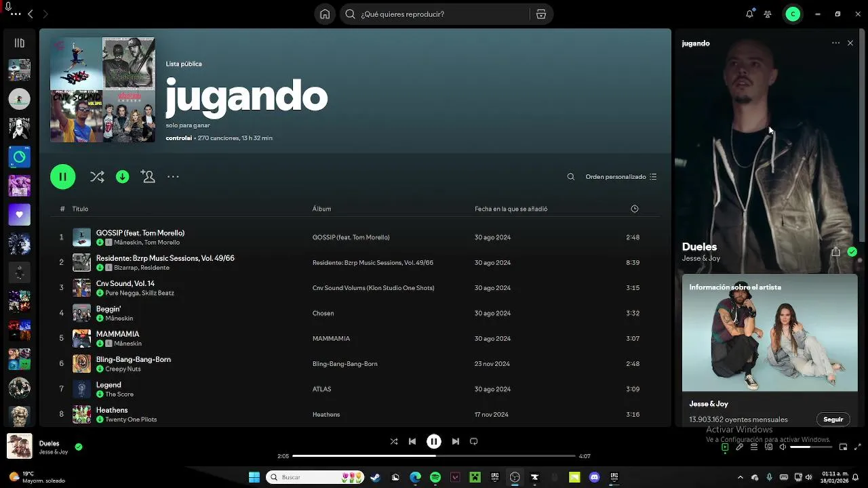This screenshot has width=868, height=488.
Task: Skip to previous track
Action: click(x=412, y=441)
